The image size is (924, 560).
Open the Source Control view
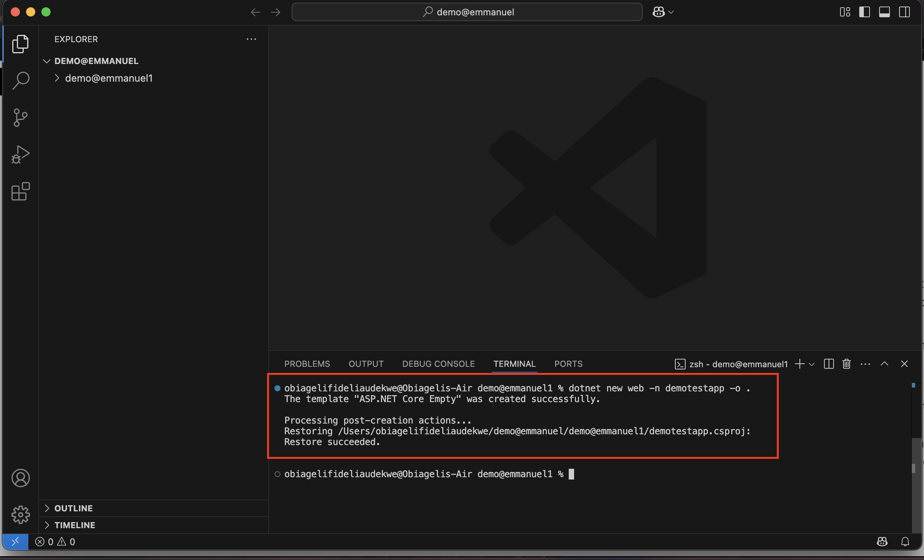[x=20, y=118]
